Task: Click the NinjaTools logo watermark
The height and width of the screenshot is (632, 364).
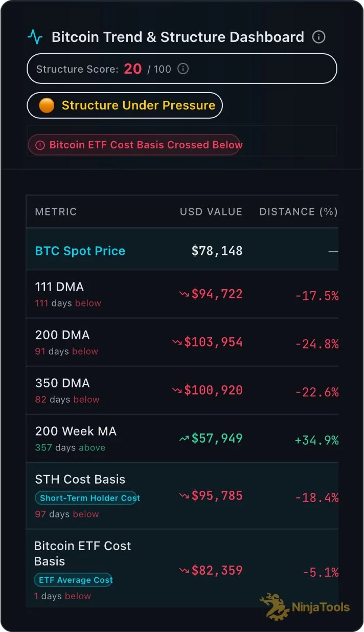Action: [305, 607]
